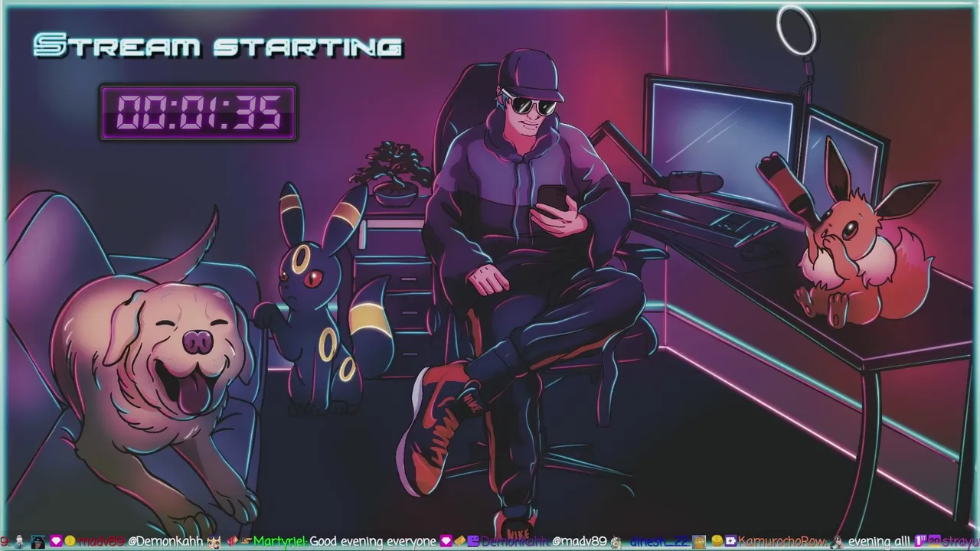This screenshot has width=980, height=551.
Task: Click the Martyriel username in chat ticker
Action: (279, 542)
